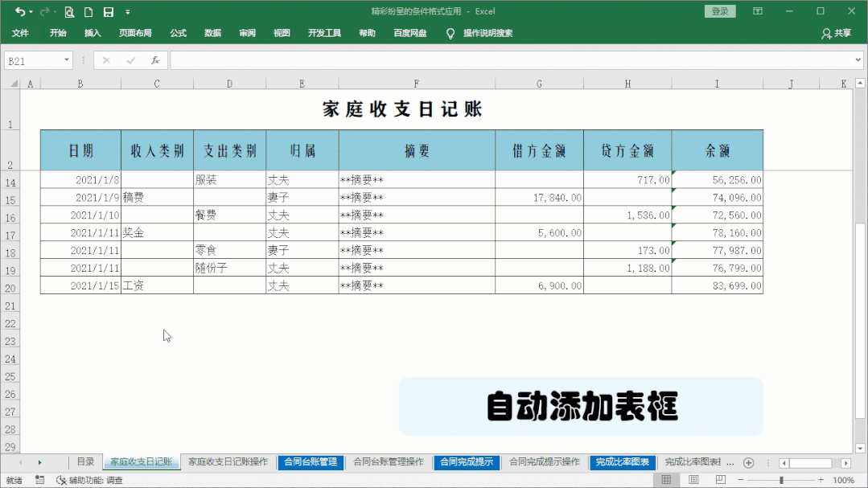Click inside the formula bar input
868x488 pixels.
[511, 61]
